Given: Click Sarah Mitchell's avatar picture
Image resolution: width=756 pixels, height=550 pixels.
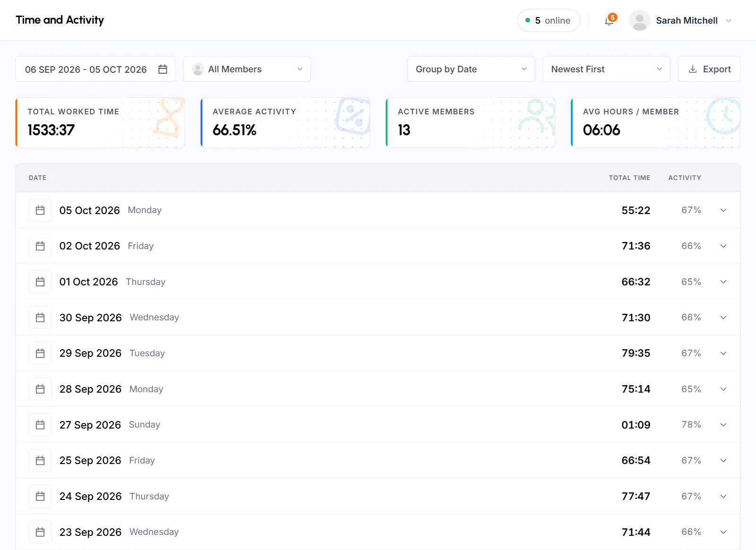Looking at the screenshot, I should click(x=639, y=21).
